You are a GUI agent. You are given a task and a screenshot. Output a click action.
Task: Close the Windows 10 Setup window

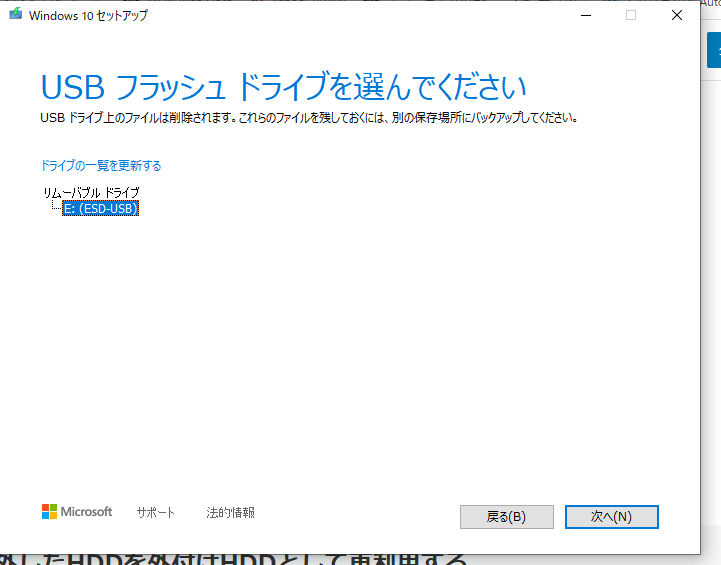tap(677, 15)
